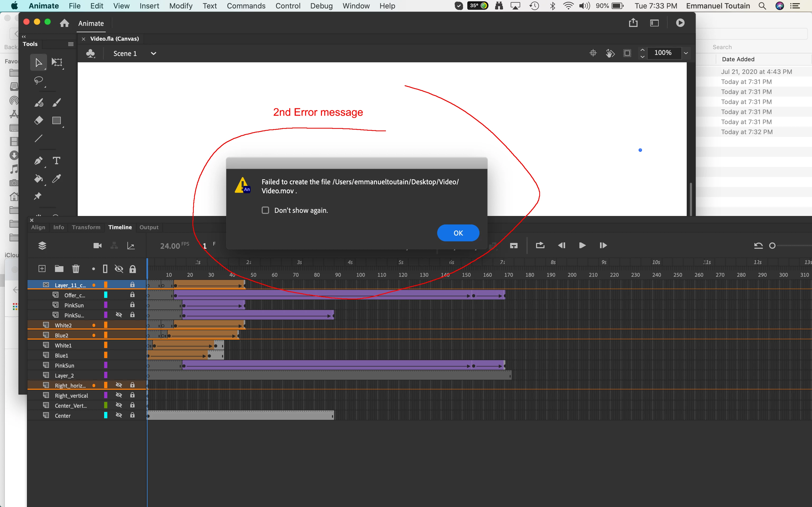Select the Eyedropper tool
This screenshot has width=812, height=507.
[x=56, y=179]
